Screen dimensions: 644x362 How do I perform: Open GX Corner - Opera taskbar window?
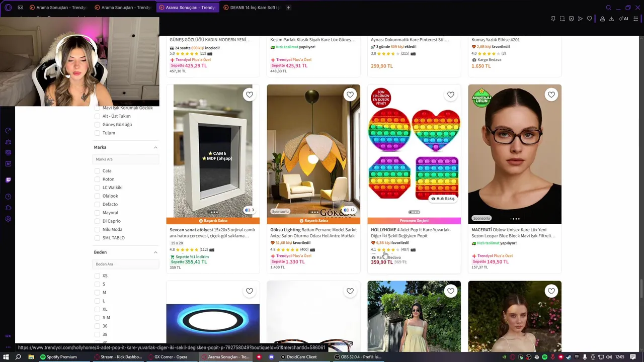pyautogui.click(x=168, y=357)
